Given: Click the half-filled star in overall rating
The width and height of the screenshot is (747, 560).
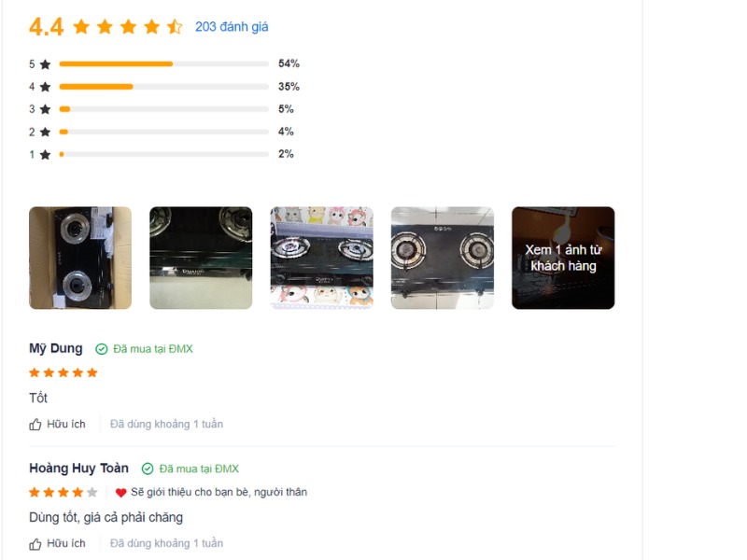Looking at the screenshot, I should [175, 27].
